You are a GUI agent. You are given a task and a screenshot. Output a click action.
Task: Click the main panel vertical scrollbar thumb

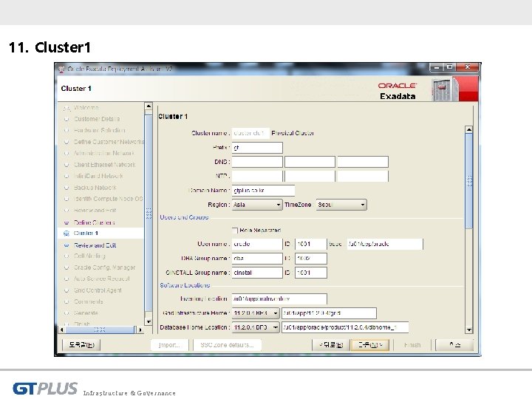click(x=469, y=181)
